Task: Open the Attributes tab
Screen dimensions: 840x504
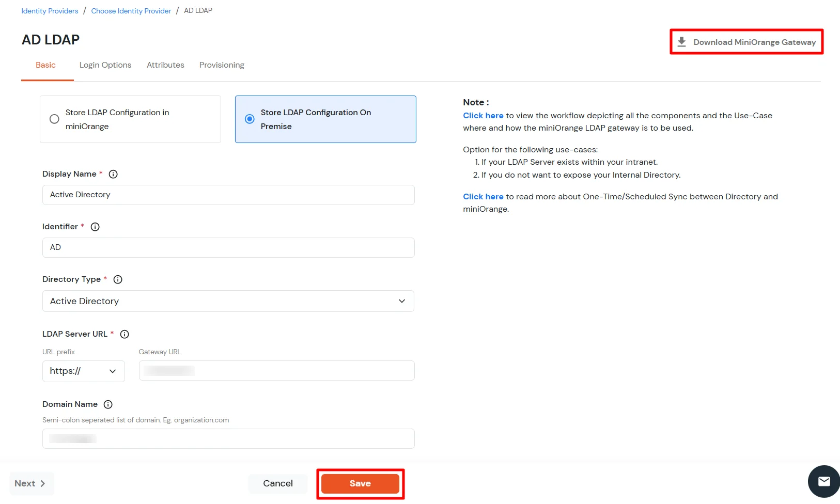Action: tap(165, 65)
